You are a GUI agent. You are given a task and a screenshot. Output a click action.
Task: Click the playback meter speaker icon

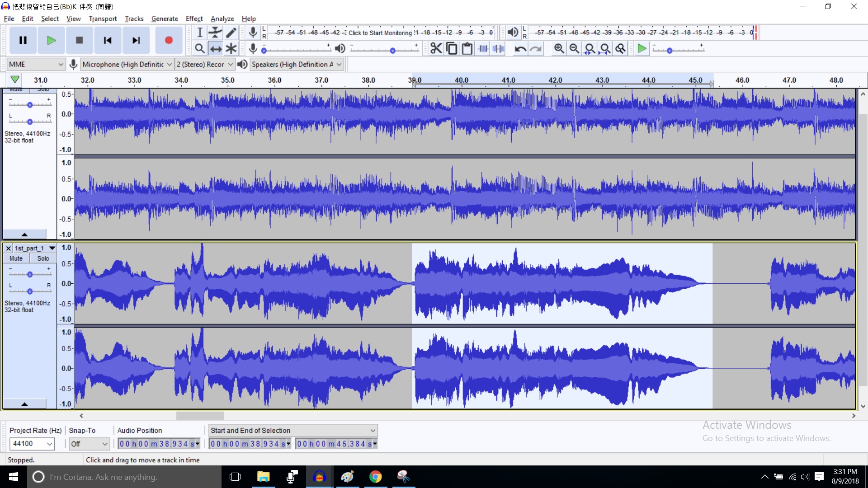click(x=513, y=32)
